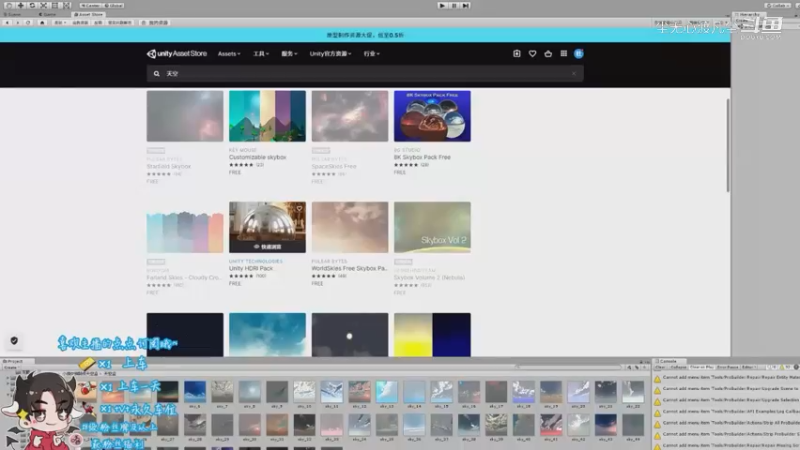Click Clear in Console panel
The height and width of the screenshot is (450, 800).
pyautogui.click(x=660, y=367)
